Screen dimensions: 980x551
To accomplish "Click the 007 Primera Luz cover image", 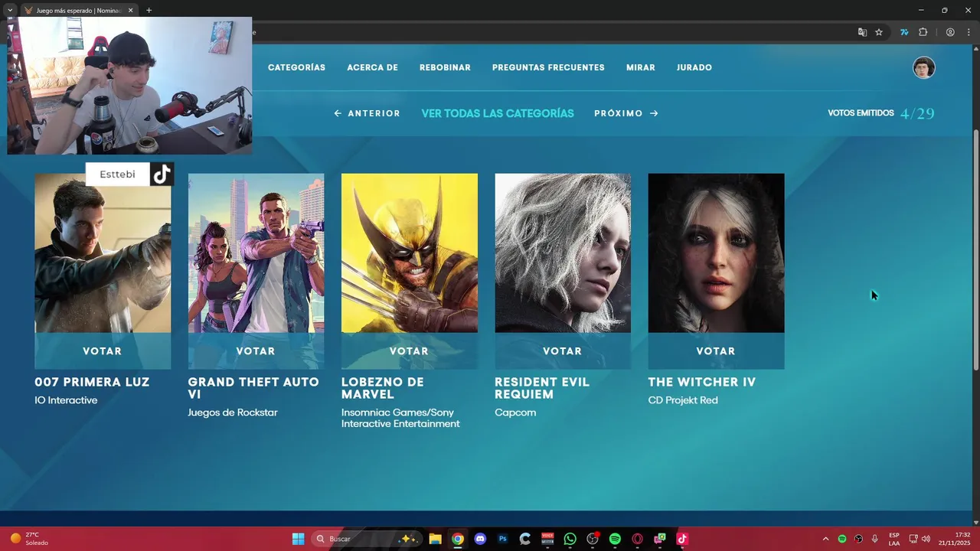I will point(103,253).
